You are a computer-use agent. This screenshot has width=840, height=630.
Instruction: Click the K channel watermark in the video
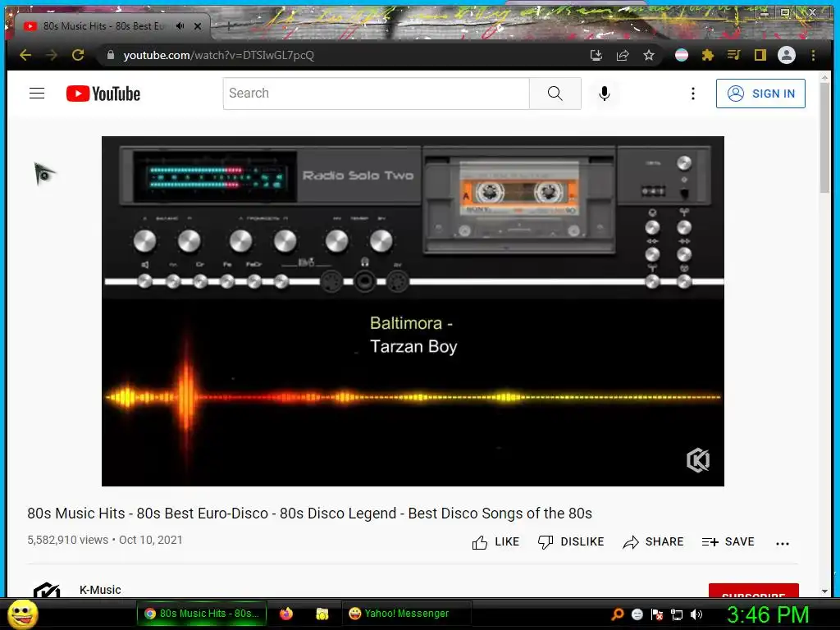pos(698,460)
